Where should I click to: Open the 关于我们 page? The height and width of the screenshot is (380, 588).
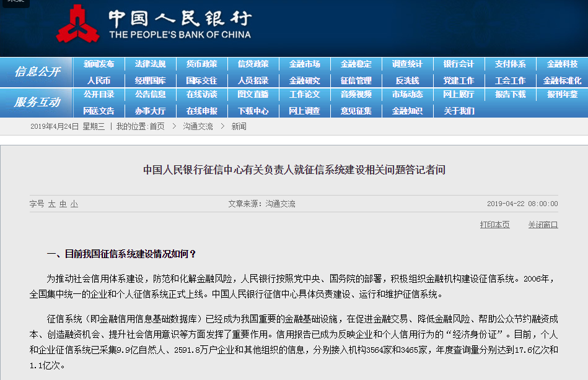coord(459,111)
